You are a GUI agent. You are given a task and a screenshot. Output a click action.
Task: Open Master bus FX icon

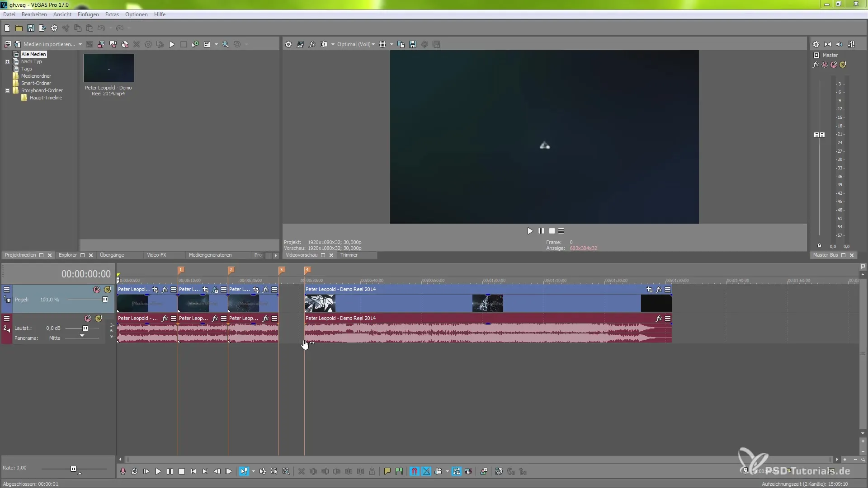point(816,65)
